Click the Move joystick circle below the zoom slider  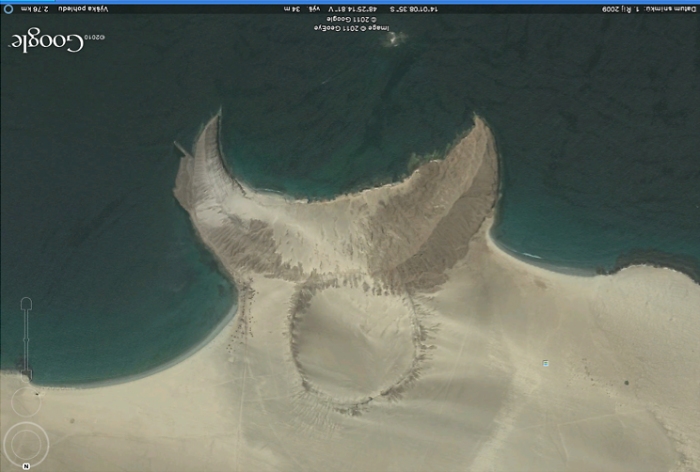coord(26,402)
